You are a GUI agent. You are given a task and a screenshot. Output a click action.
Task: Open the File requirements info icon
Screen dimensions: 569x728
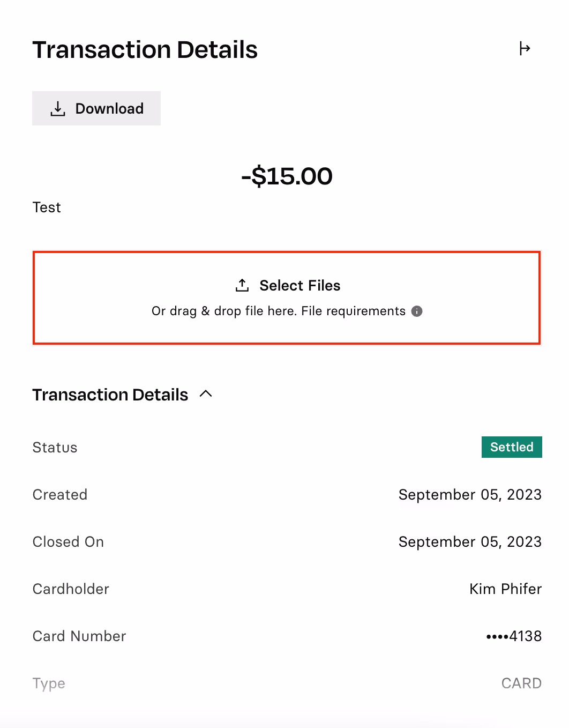click(x=417, y=311)
